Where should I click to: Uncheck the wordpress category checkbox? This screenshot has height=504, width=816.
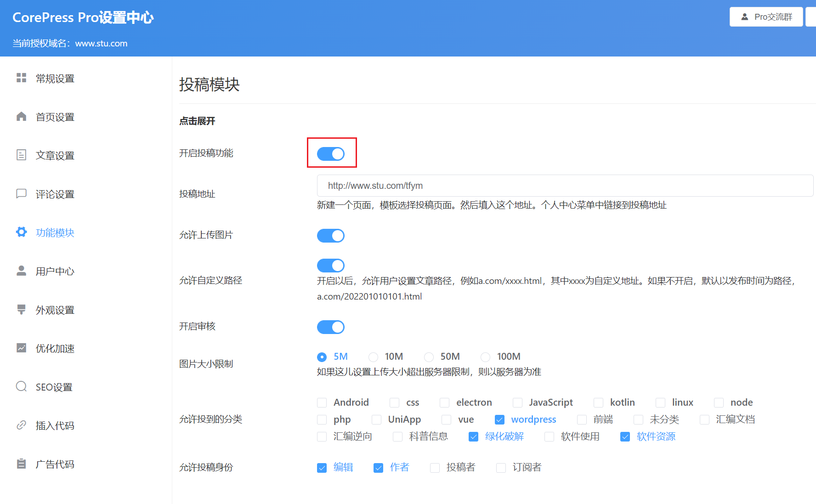[x=499, y=420]
